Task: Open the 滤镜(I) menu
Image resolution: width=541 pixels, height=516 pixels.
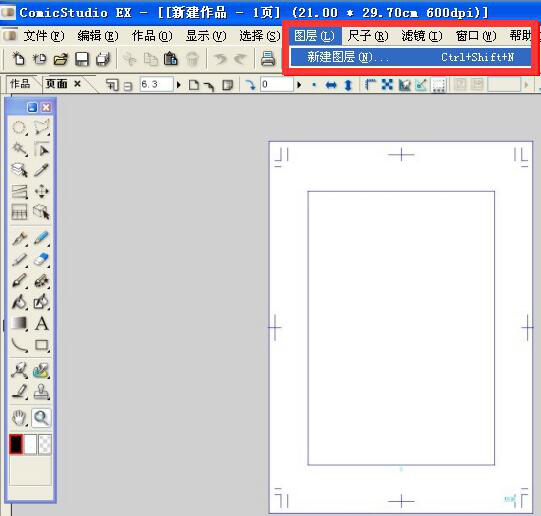Action: pos(422,36)
